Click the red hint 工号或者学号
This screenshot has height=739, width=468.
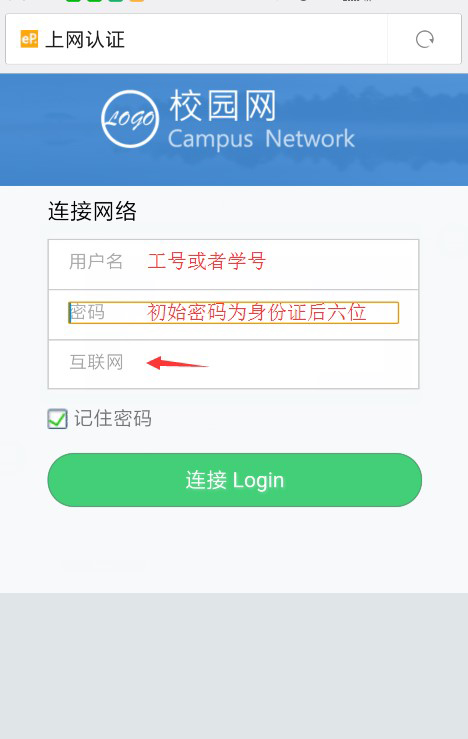207,261
